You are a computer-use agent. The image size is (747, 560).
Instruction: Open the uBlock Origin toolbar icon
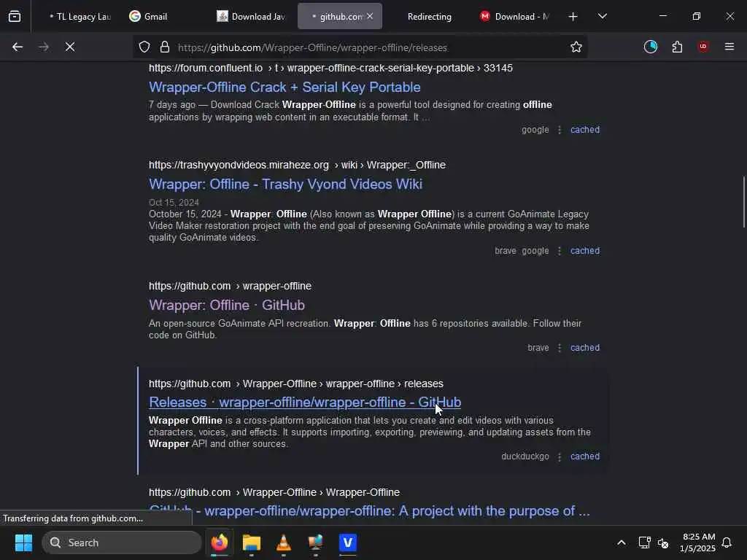tap(703, 47)
